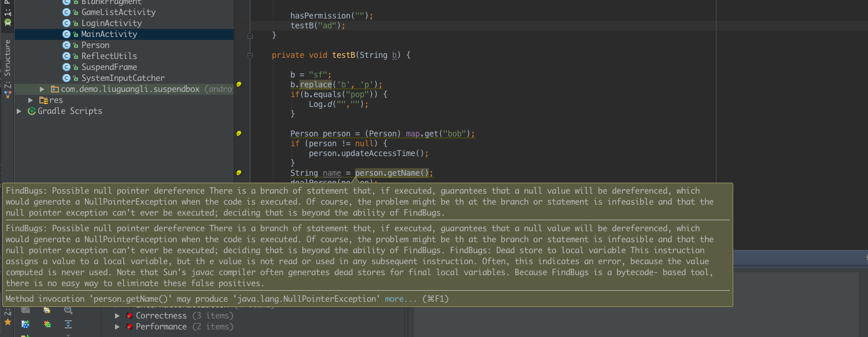Click the b = "sf" assignment line
This screenshot has width=868, height=337.
(x=311, y=75)
